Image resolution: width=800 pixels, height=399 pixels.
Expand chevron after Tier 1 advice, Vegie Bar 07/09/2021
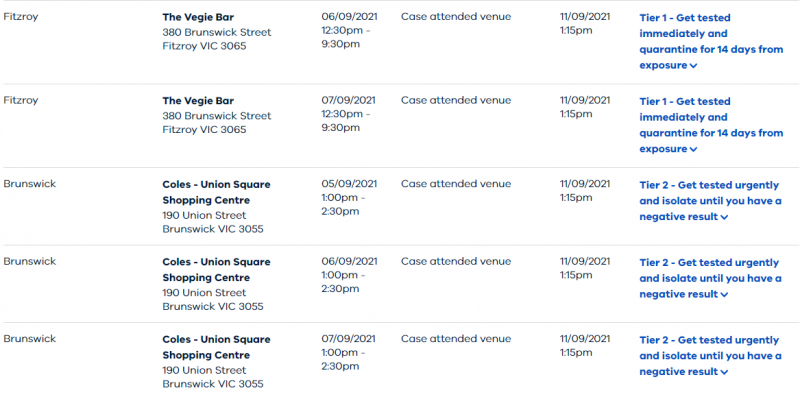[x=693, y=149]
